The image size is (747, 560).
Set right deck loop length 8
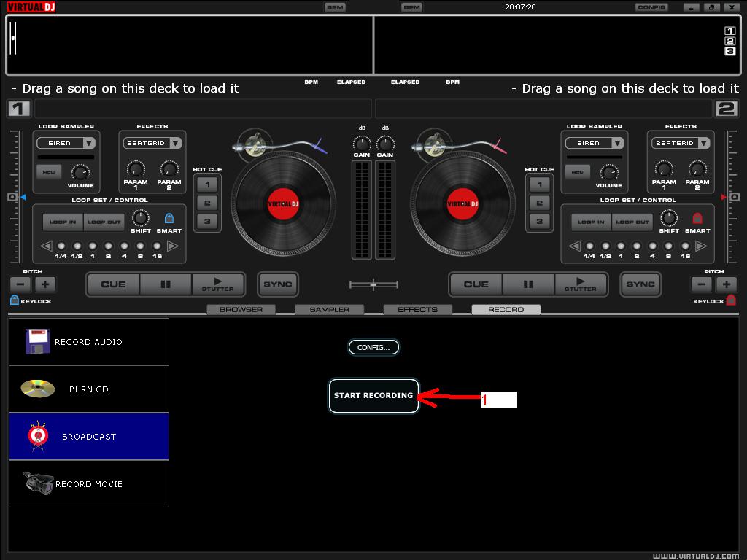[669, 246]
